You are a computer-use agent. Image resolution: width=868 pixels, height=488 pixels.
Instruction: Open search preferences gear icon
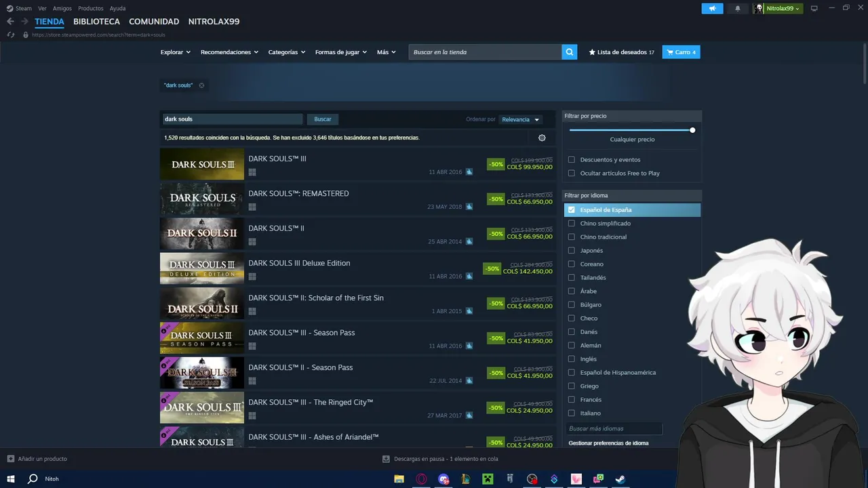(x=542, y=138)
